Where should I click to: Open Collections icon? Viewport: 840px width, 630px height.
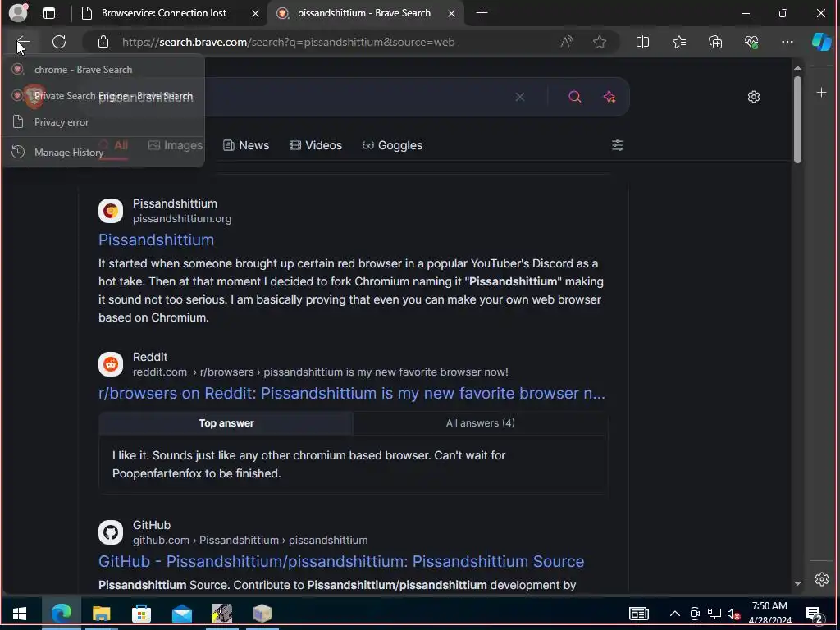(x=715, y=42)
